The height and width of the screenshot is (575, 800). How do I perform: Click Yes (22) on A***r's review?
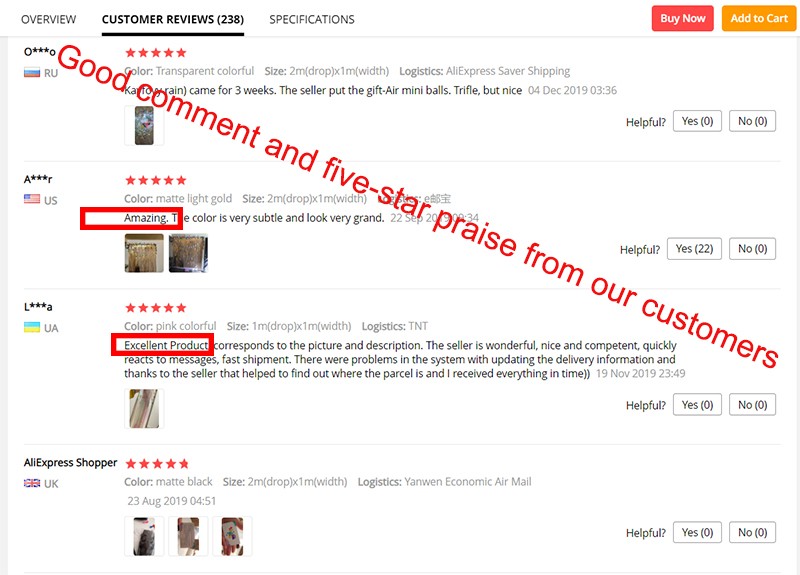click(694, 248)
